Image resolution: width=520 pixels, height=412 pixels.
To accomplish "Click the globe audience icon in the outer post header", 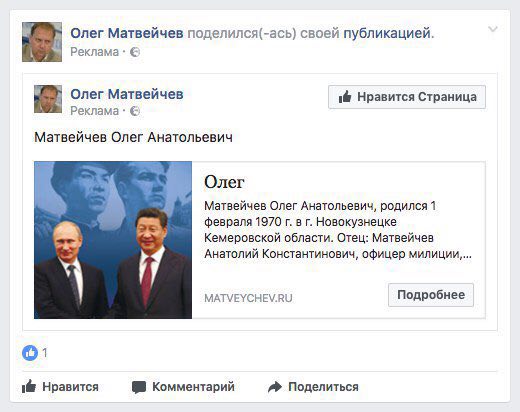I will click(x=135, y=52).
